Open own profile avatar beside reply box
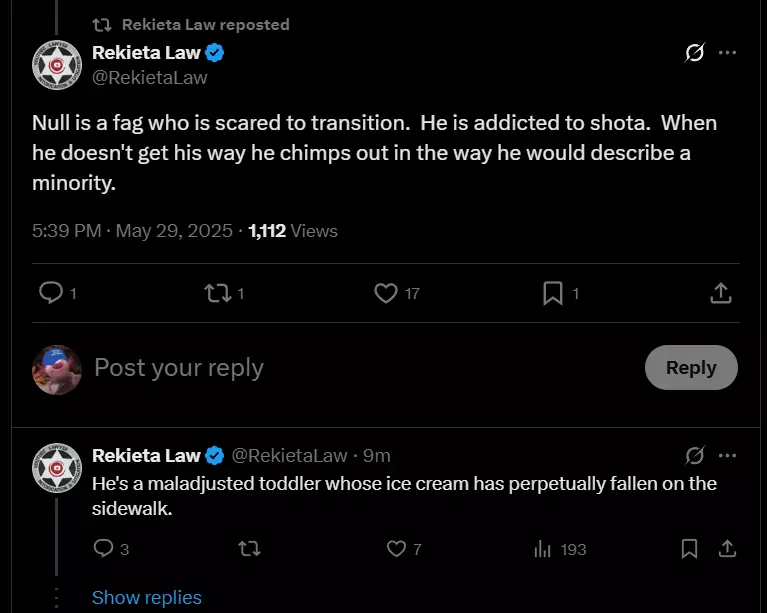 57,370
